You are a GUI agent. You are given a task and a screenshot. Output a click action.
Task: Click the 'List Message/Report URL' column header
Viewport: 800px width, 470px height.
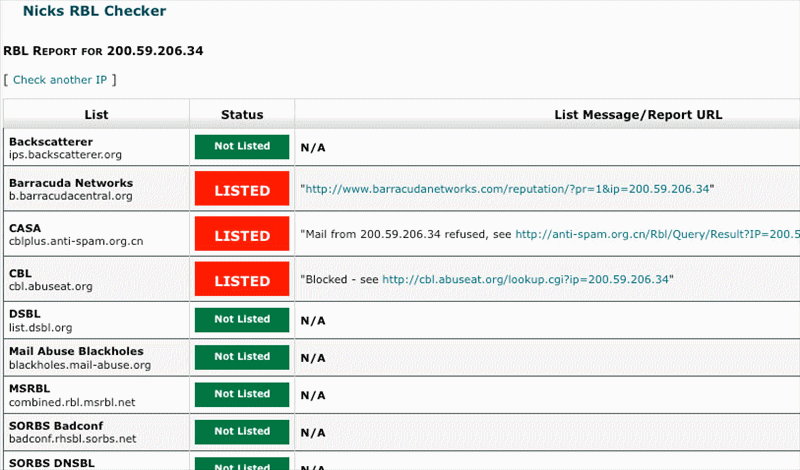[637, 115]
